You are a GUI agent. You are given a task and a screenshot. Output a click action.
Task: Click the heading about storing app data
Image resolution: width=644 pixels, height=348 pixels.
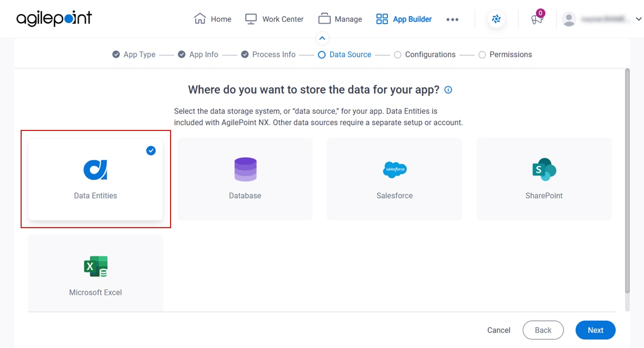click(313, 90)
